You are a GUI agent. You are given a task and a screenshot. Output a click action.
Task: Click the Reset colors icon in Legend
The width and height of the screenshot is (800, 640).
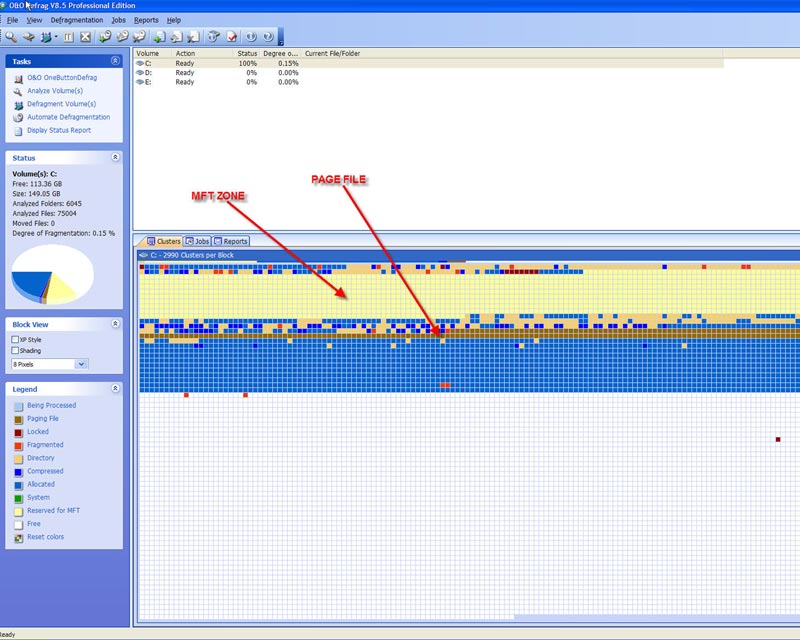(18, 537)
